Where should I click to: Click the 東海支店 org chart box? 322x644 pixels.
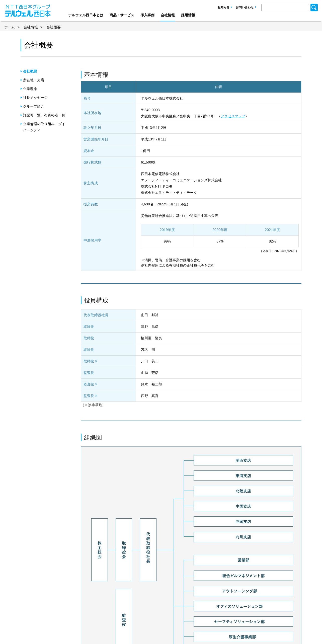point(243,476)
